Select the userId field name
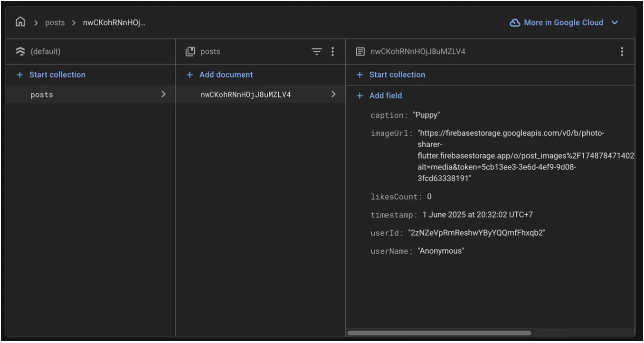644x343 pixels. [x=387, y=233]
